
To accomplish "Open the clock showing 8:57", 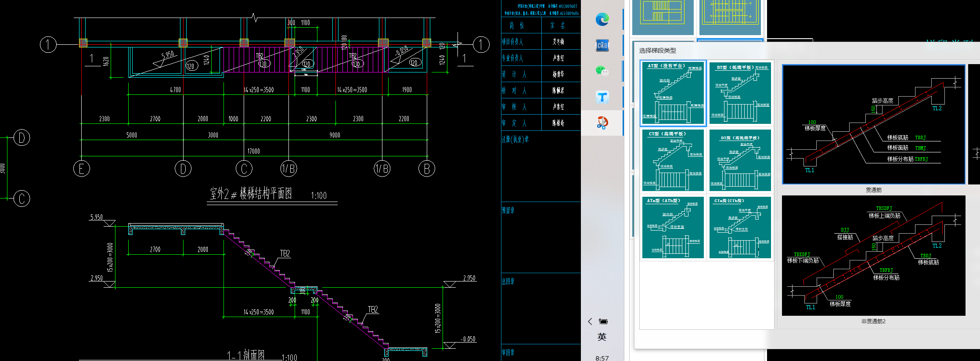I will click(602, 358).
